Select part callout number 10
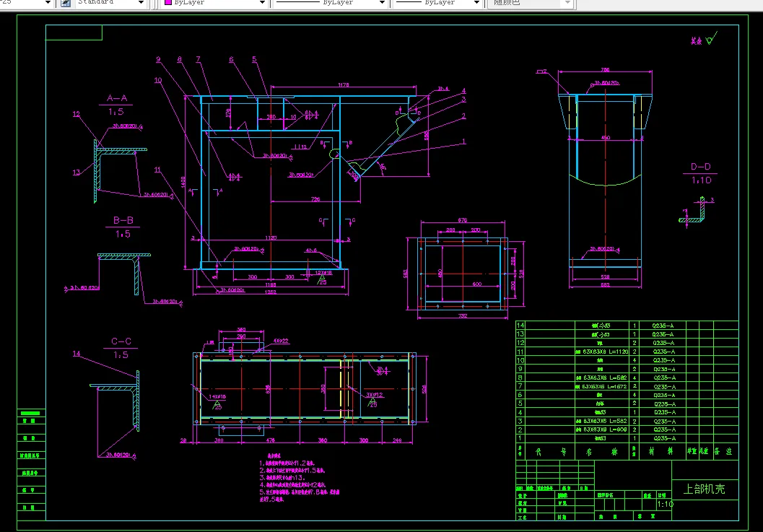Image resolution: width=763 pixels, height=532 pixels. click(x=157, y=80)
